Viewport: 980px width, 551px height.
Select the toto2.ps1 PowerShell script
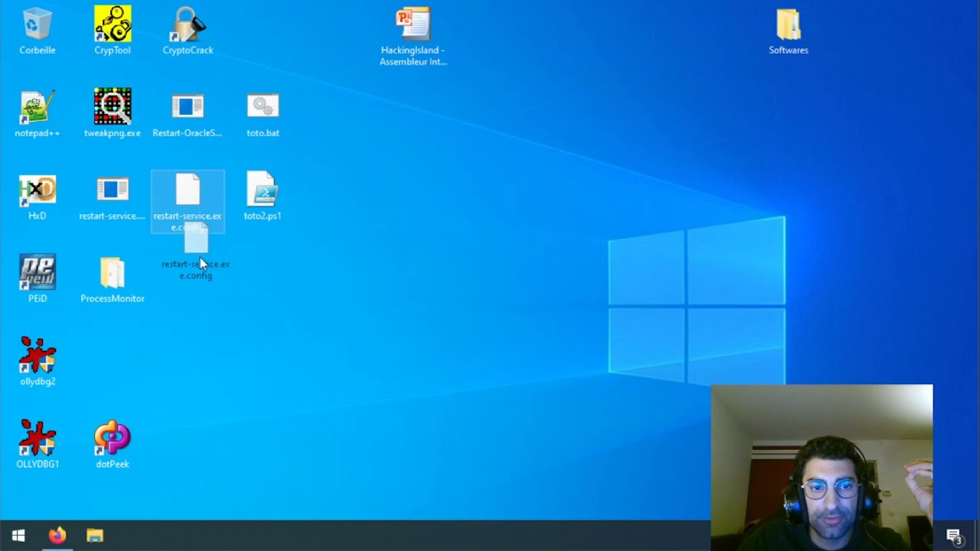[263, 197]
